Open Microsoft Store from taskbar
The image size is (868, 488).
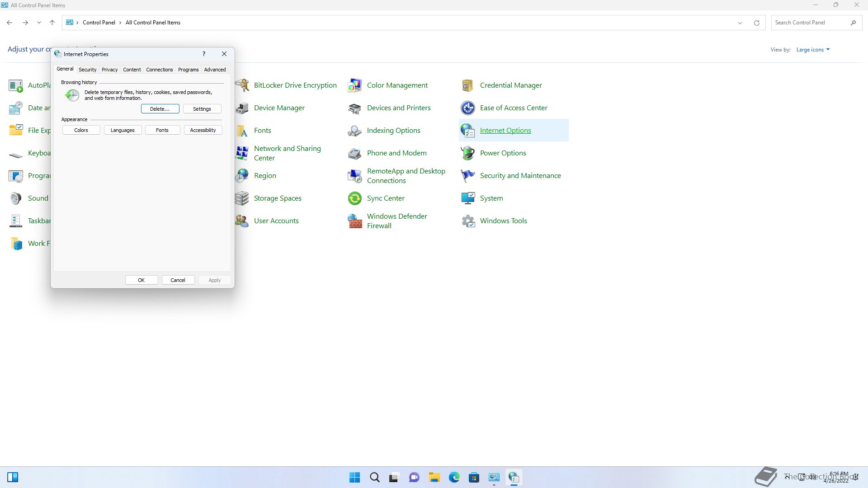coord(474,477)
